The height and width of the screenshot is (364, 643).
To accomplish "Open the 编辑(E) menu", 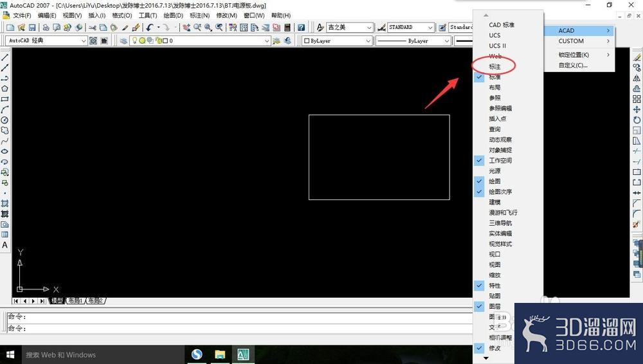I will (47, 15).
